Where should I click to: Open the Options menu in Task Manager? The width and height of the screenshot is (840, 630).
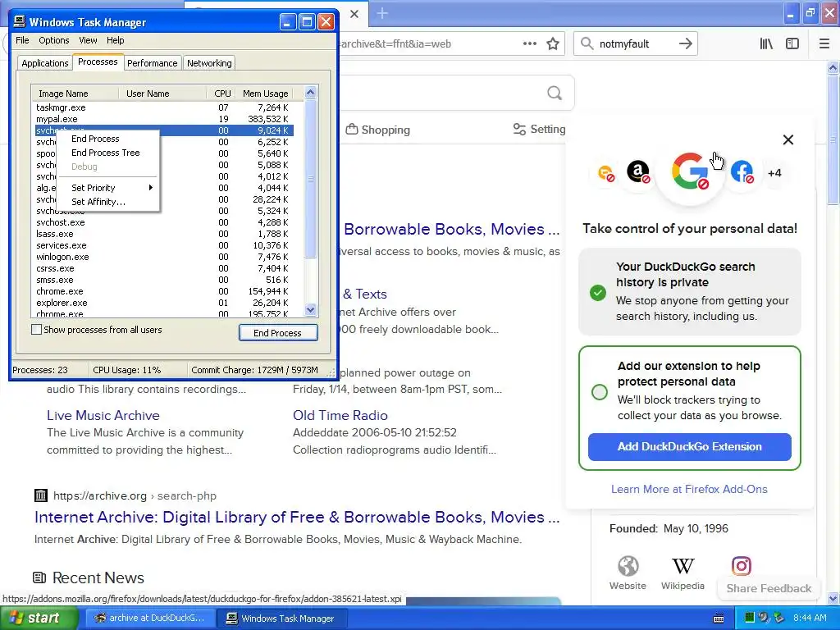pos(53,40)
